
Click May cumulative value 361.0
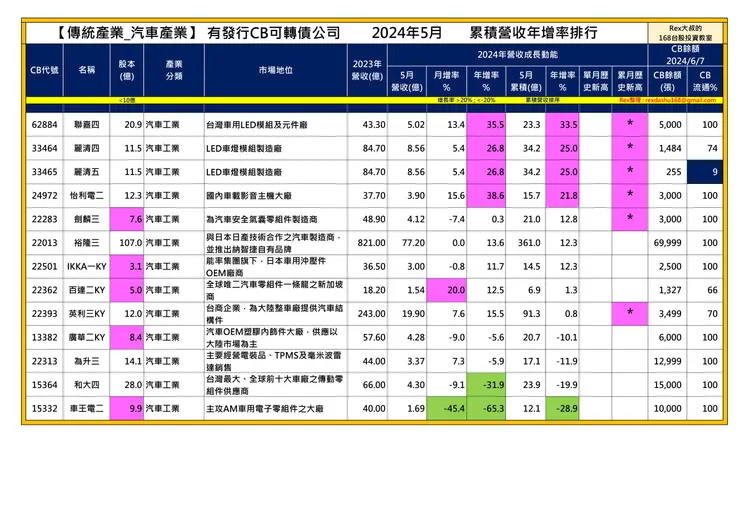[x=529, y=243]
